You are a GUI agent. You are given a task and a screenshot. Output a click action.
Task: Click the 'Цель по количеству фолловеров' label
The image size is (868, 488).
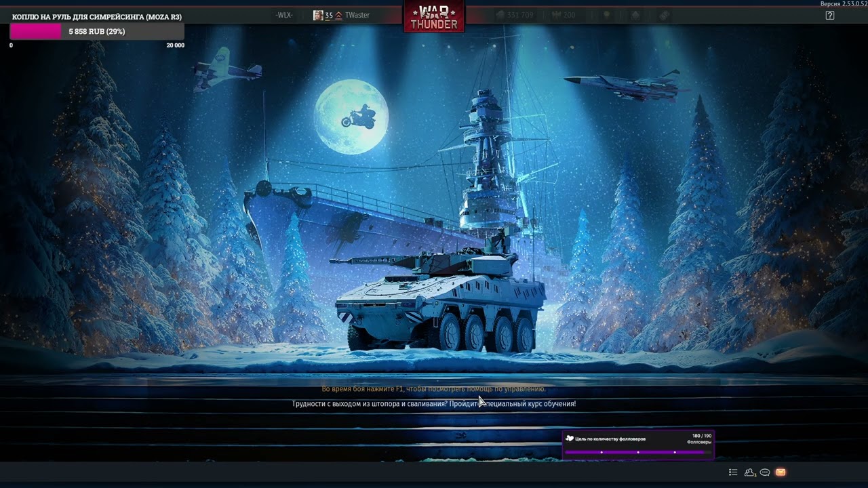[610, 439]
